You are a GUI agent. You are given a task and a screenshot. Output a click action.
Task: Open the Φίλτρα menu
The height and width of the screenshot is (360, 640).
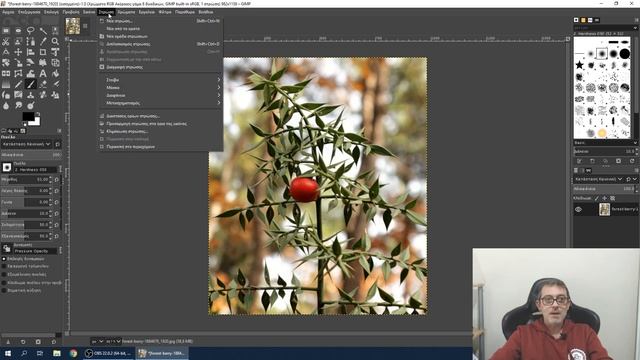point(165,12)
